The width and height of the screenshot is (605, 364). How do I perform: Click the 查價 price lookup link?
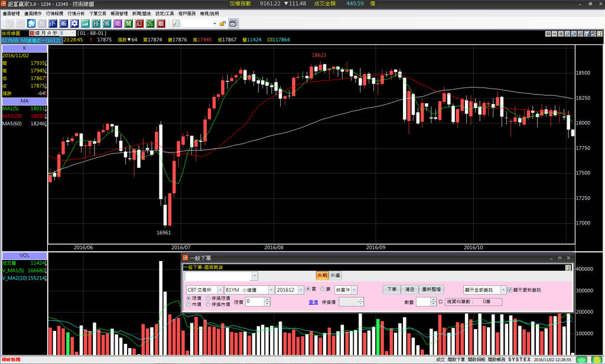tap(313, 302)
